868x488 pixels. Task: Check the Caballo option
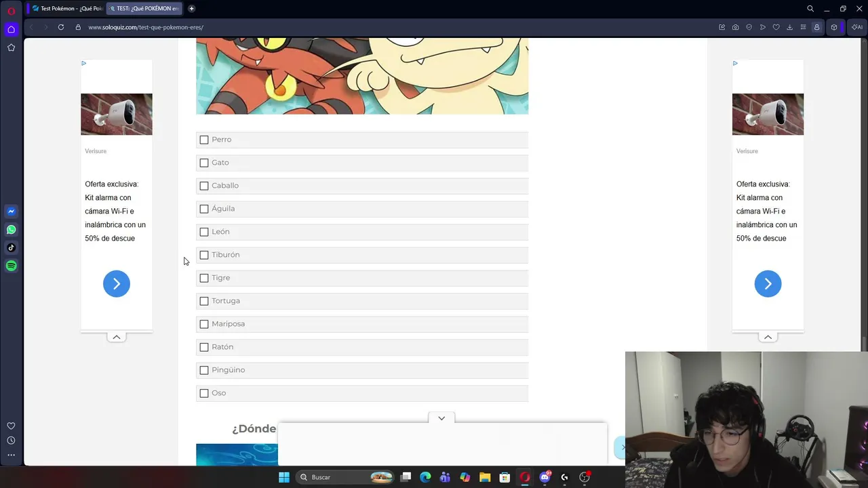click(x=204, y=186)
